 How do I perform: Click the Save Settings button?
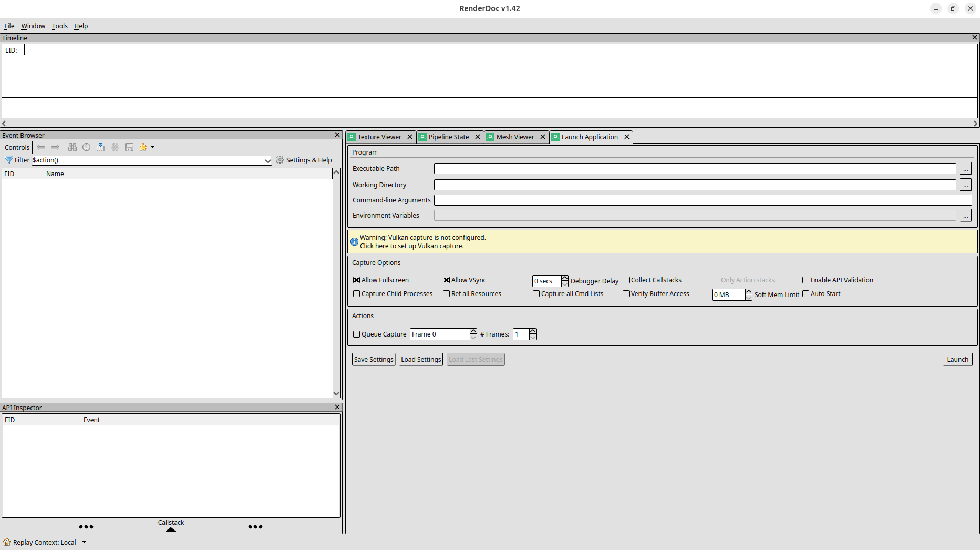374,359
